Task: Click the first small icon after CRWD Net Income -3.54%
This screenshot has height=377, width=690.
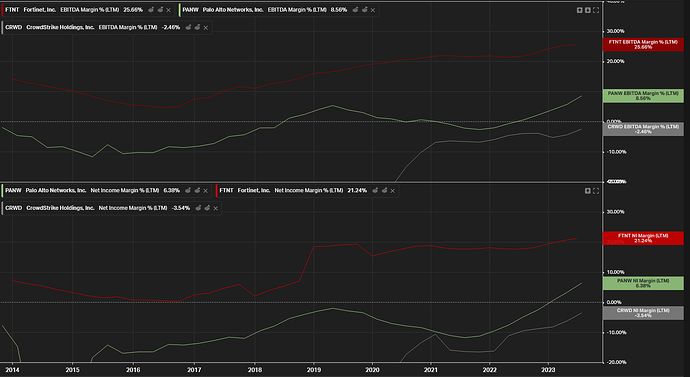Action: pos(198,208)
